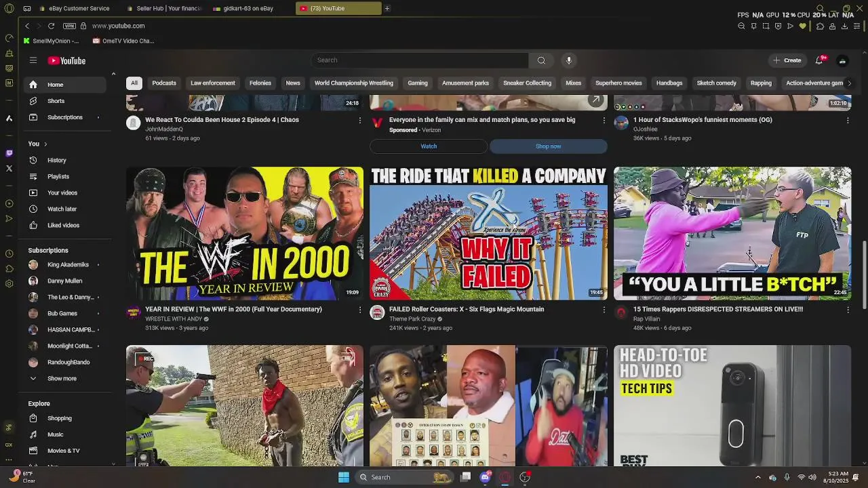The image size is (868, 488).
Task: Open THE WWF IN 2000 thumbnail
Action: coord(244,233)
